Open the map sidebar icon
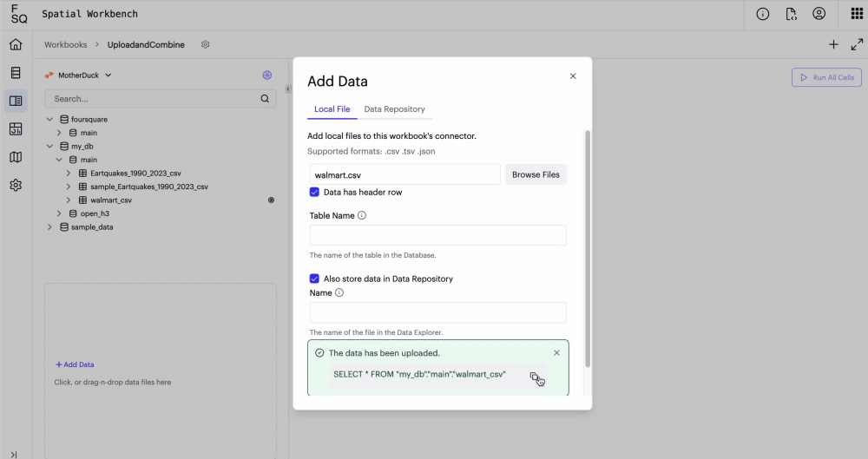The width and height of the screenshot is (868, 459). point(16,157)
